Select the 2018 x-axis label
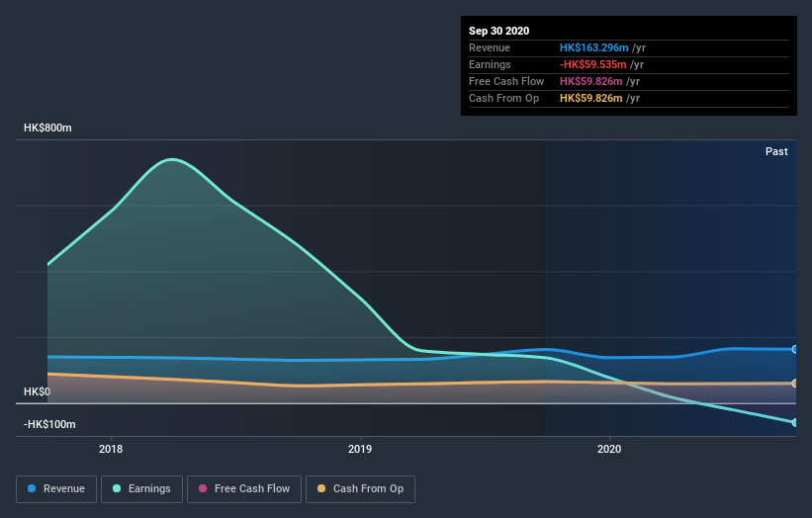The height and width of the screenshot is (518, 812). (x=111, y=449)
